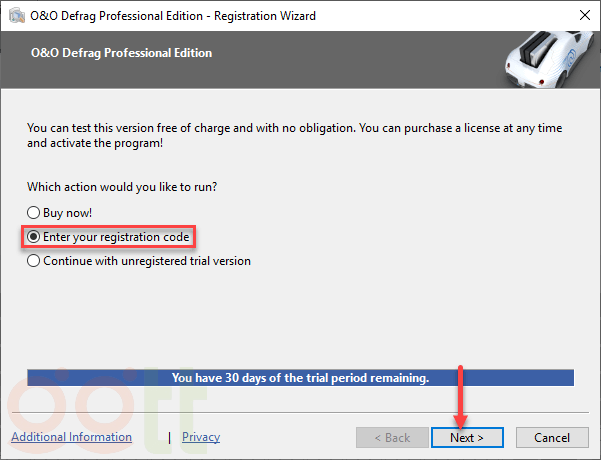601x460 pixels.
Task: Click the O&O Defrag title bar icon
Action: point(15,15)
